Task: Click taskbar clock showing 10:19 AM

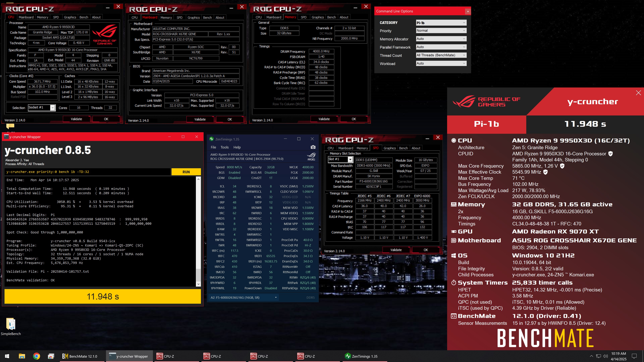Action: [x=619, y=356]
